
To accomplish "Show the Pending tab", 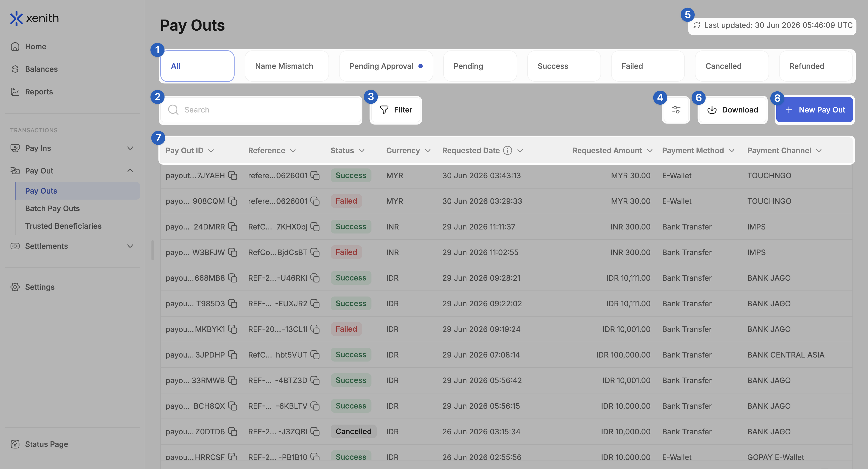I will 480,66.
